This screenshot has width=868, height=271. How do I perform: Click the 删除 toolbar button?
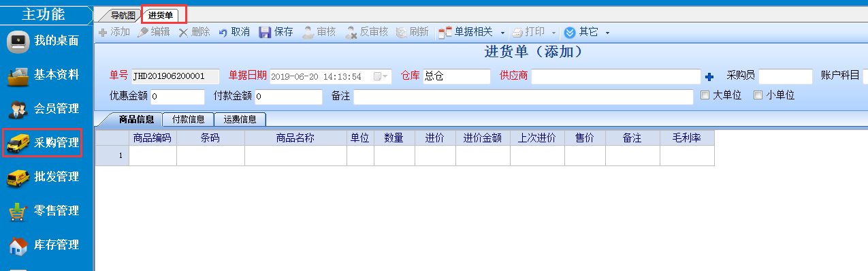[x=194, y=32]
